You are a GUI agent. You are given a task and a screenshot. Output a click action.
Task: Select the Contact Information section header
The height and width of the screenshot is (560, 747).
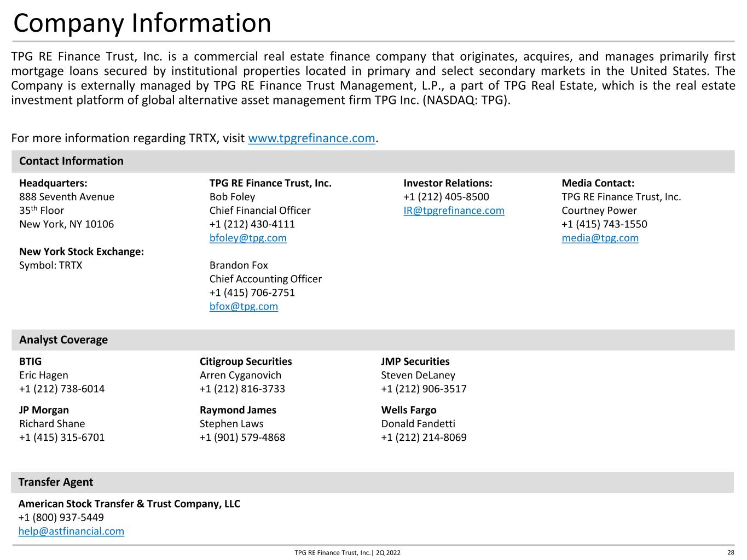coord(373,161)
